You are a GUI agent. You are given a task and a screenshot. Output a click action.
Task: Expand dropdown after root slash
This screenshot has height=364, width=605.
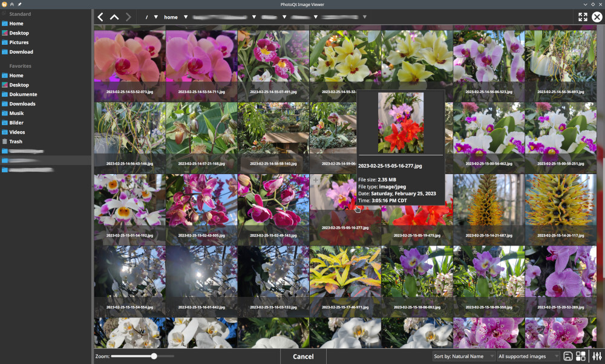tap(156, 17)
